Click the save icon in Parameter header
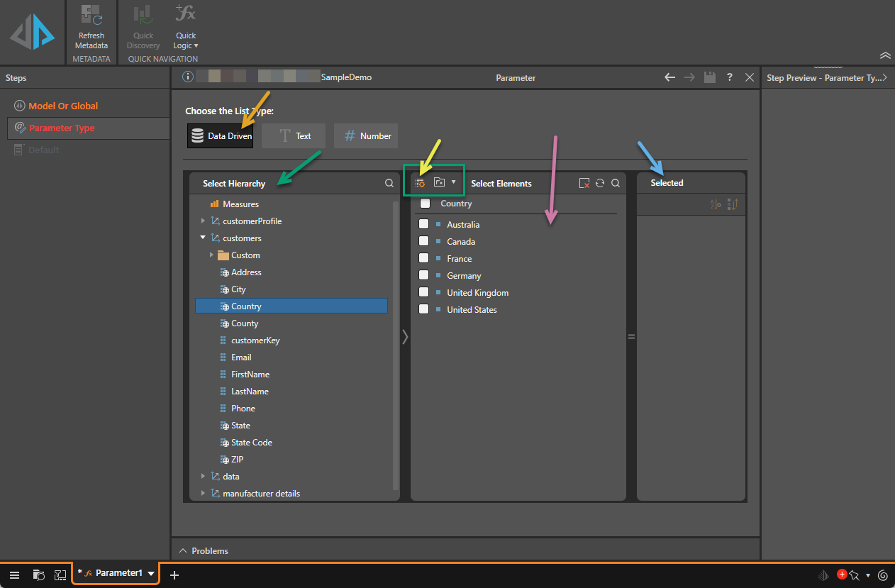 click(x=709, y=77)
